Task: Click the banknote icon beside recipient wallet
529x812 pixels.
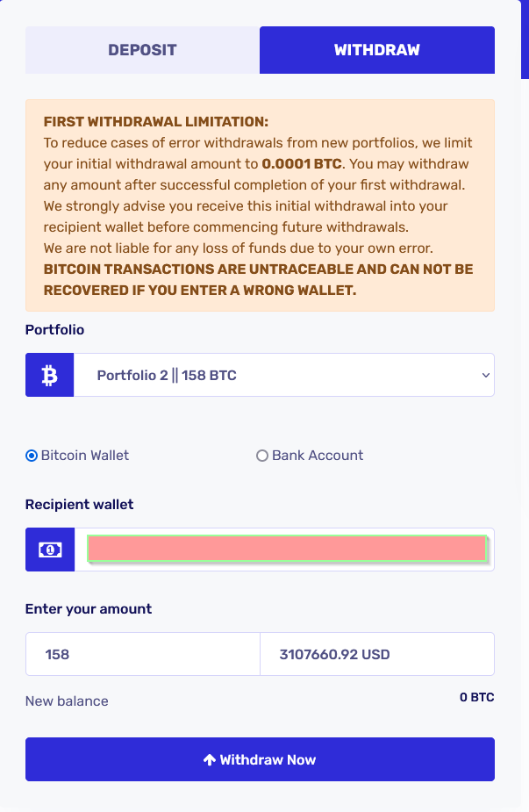Action: coord(50,550)
